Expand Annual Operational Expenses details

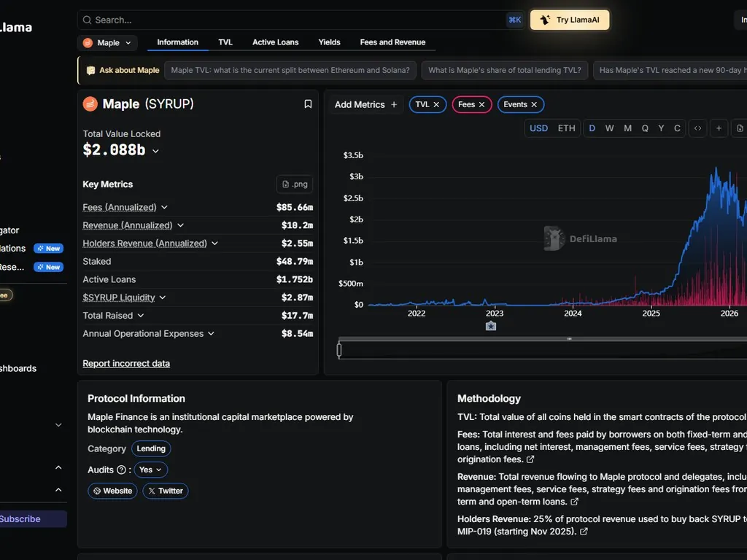coord(211,334)
